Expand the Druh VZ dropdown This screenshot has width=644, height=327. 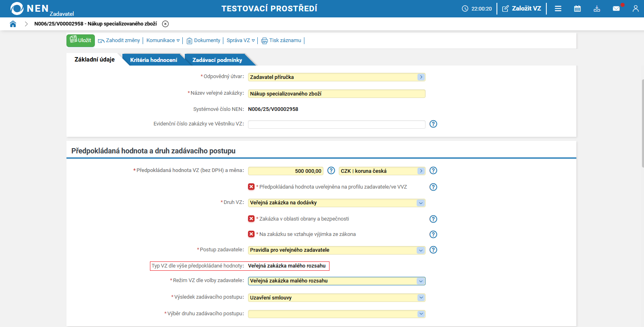pyautogui.click(x=421, y=203)
